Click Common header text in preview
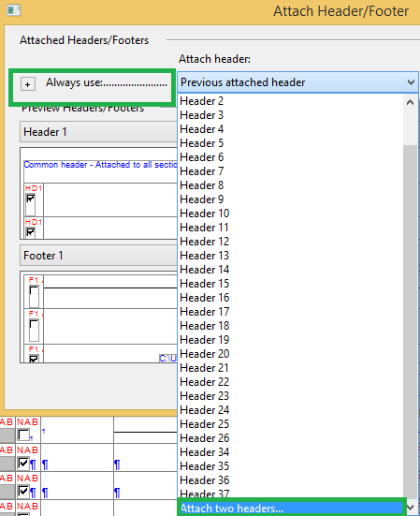 pyautogui.click(x=100, y=165)
